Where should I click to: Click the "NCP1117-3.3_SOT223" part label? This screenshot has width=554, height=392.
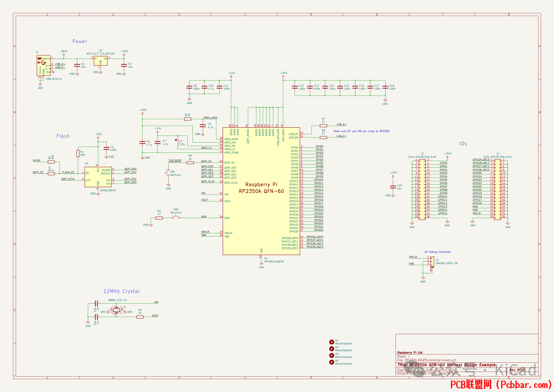(x=101, y=54)
